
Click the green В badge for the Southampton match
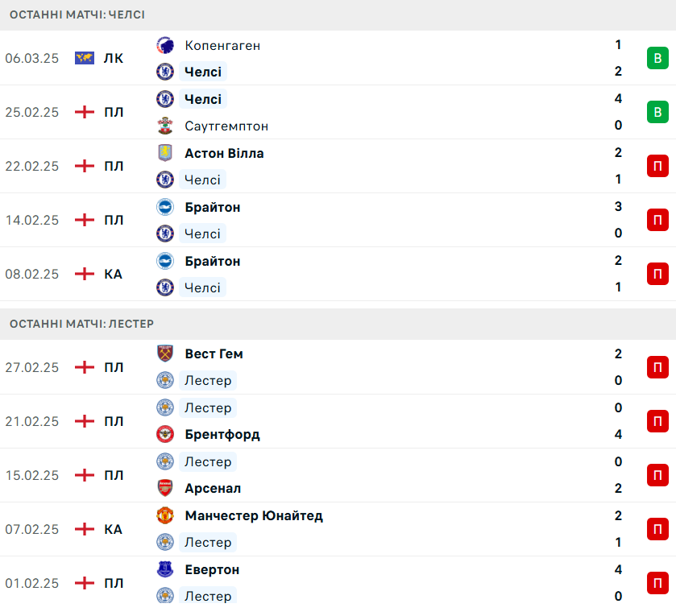pyautogui.click(x=657, y=112)
